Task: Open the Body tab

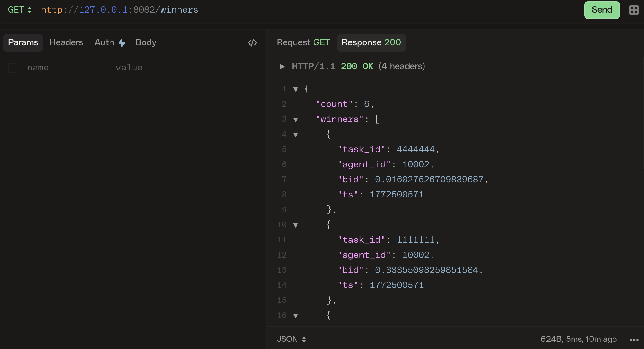Action: (146, 42)
